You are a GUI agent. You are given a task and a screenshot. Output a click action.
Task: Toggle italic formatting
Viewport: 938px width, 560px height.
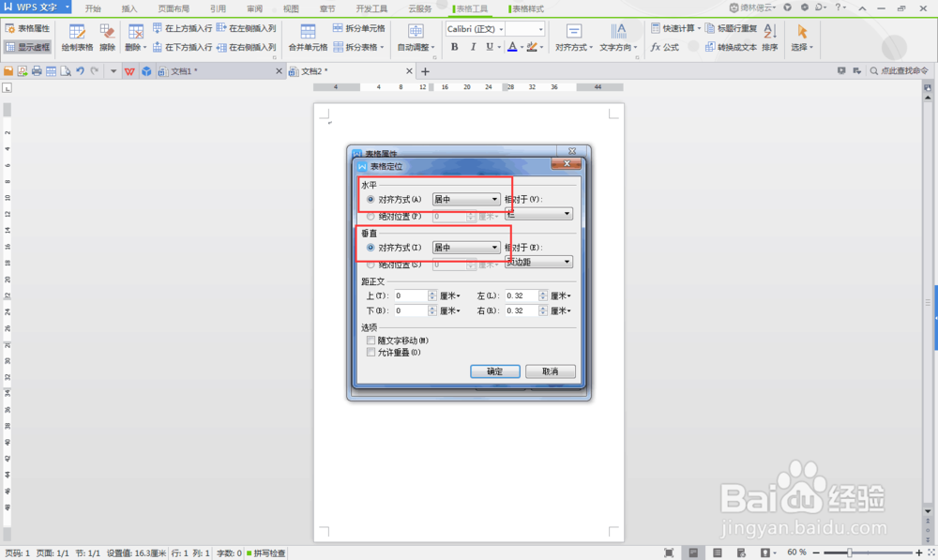click(473, 47)
